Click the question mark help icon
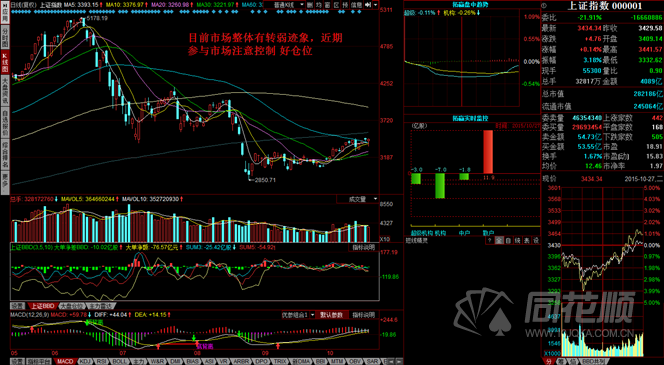 click(x=490, y=240)
